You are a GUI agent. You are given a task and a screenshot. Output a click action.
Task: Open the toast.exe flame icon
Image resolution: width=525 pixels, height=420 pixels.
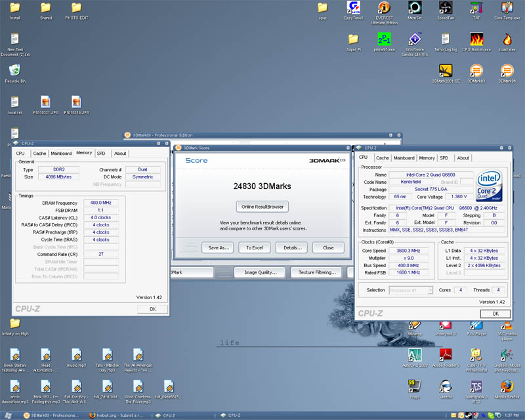507,42
